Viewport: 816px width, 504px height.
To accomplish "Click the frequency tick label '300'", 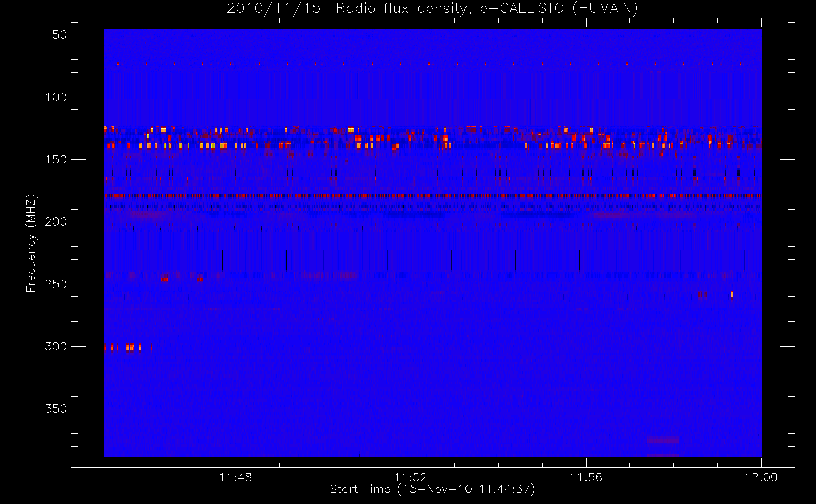I will (56, 347).
